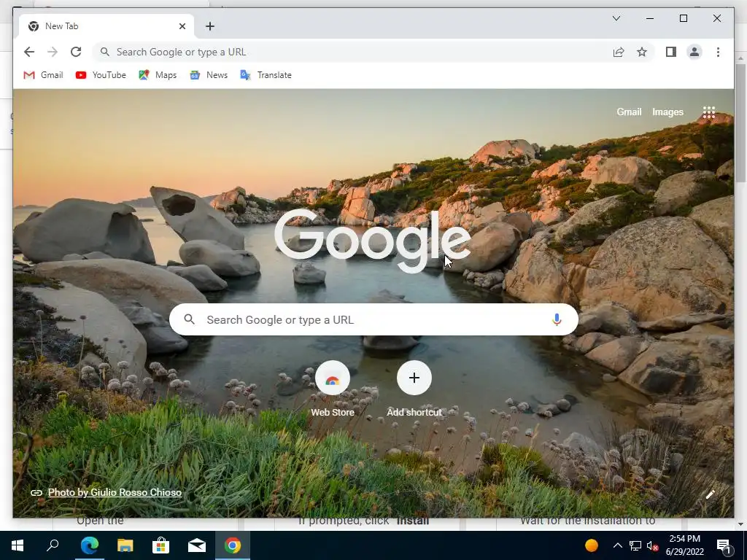The image size is (747, 560).
Task: Go back using the back arrow
Action: click(29, 52)
